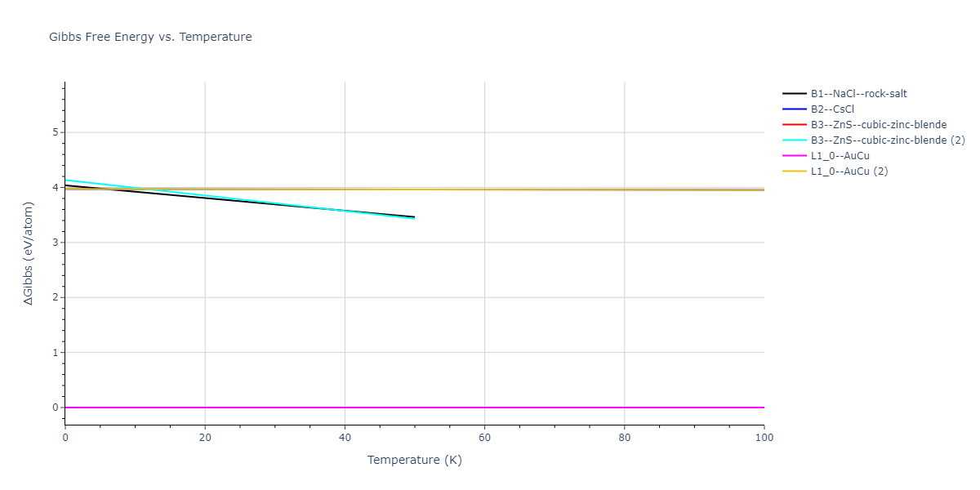Viewport: 980px width, 490px height.
Task: Click the 2 tick label on the y-axis
Action: 56,297
